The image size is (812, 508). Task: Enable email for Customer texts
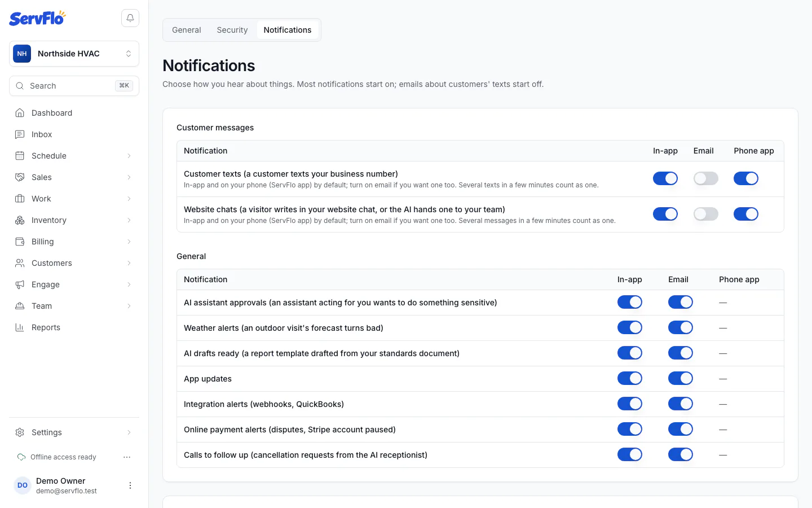[x=706, y=178]
